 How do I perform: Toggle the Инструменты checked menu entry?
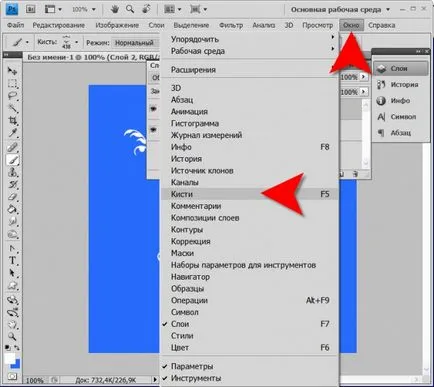click(249, 378)
